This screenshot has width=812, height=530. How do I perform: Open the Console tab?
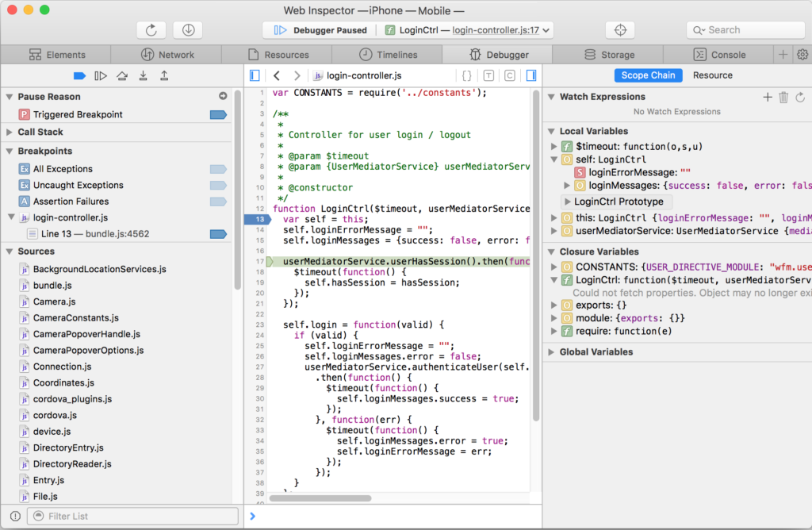pos(719,55)
